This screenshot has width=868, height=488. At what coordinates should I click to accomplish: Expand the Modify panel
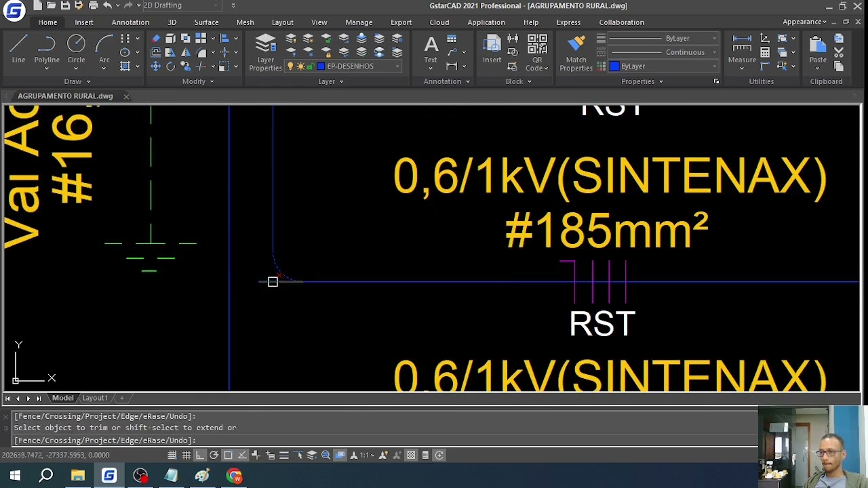198,81
